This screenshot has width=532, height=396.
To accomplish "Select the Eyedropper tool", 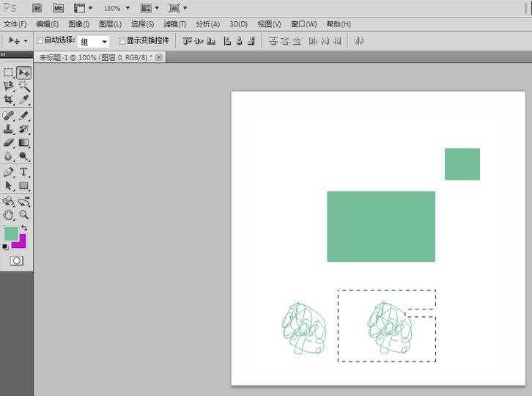I will click(24, 100).
